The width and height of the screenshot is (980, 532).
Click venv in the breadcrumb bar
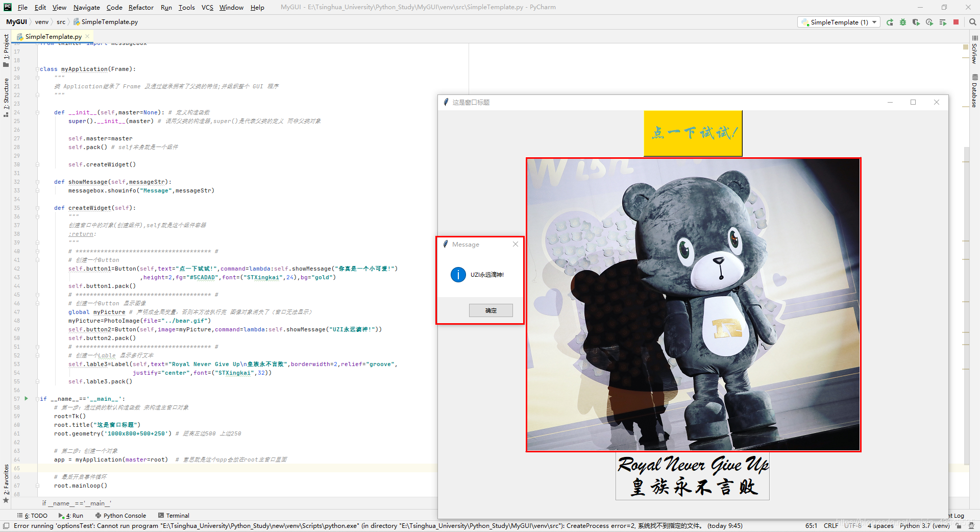pos(42,22)
